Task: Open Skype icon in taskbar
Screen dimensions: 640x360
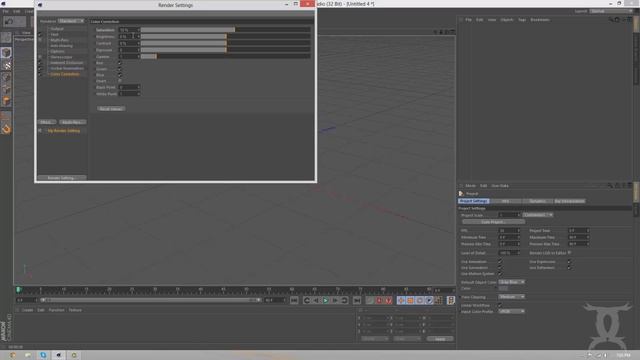Action: [43, 355]
